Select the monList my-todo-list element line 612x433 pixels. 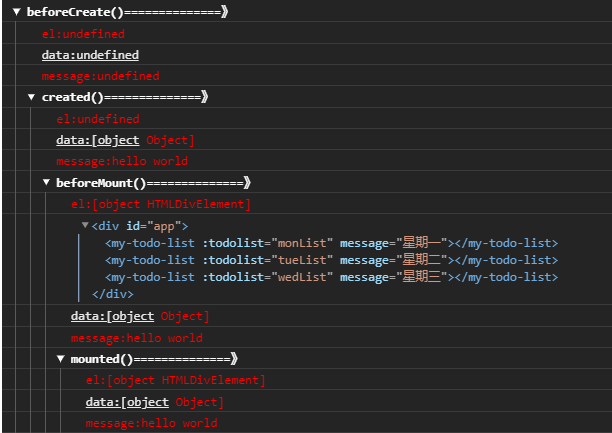tap(331, 243)
